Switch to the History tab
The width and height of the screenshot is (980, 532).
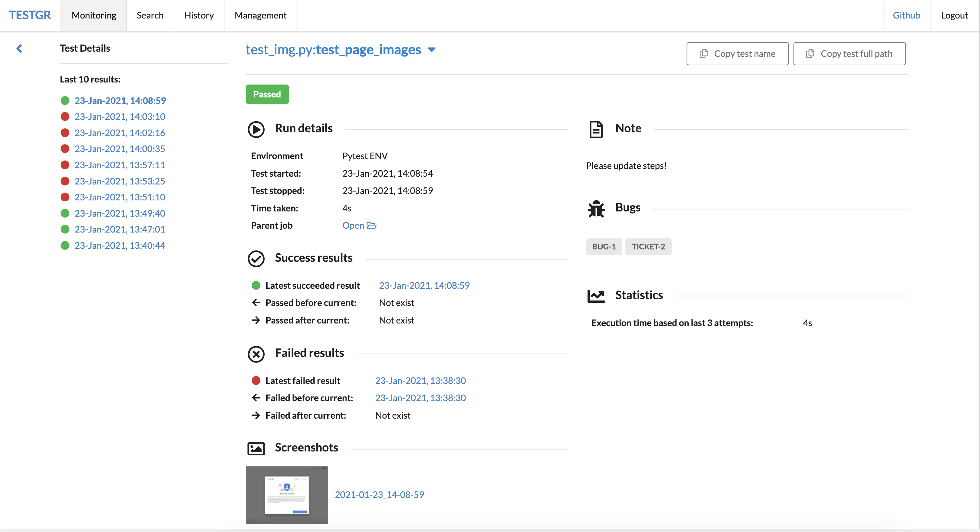(x=199, y=15)
